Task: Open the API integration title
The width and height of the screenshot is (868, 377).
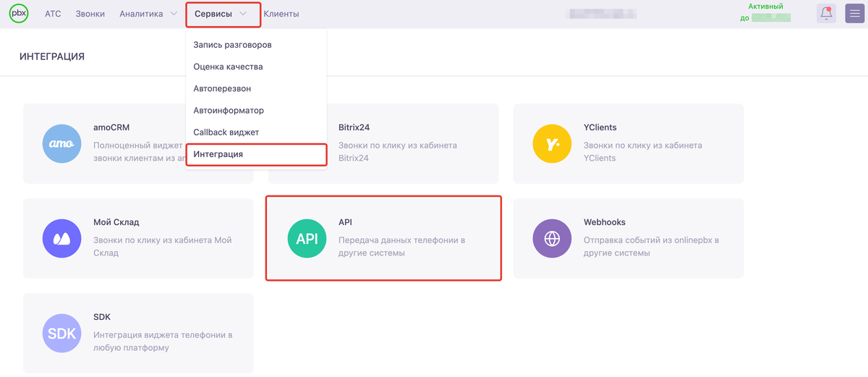Action: (345, 222)
